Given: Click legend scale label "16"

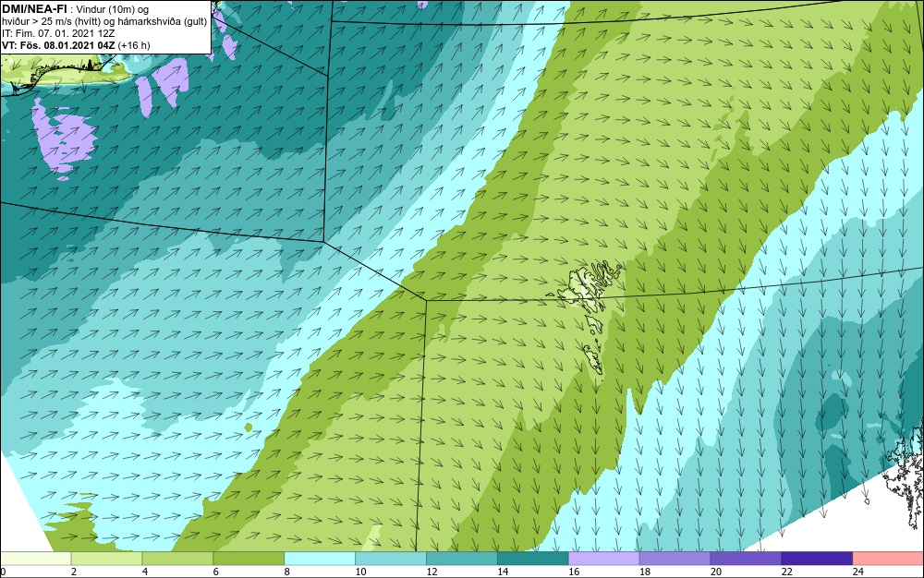Looking at the screenshot, I should click(x=574, y=572).
